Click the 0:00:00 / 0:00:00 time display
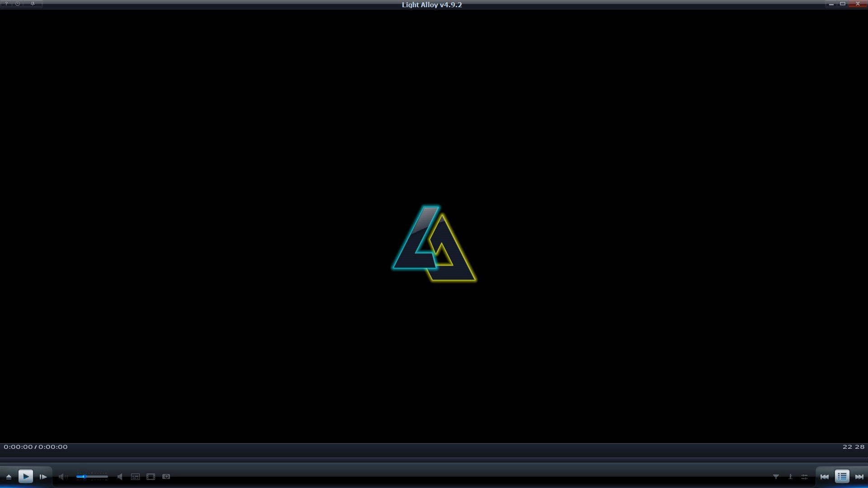Viewport: 868px width, 488px height. point(36,447)
